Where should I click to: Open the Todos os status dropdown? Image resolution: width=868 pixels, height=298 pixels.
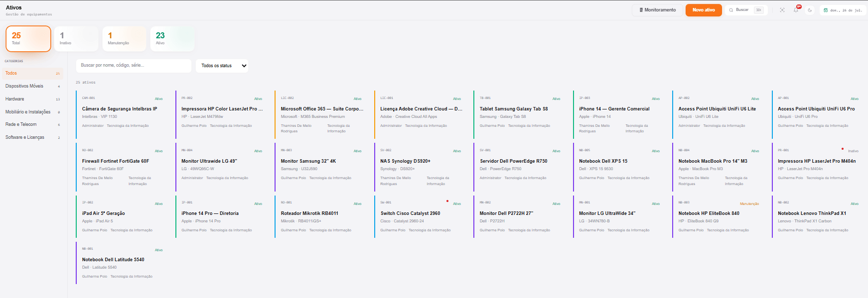tap(222, 66)
